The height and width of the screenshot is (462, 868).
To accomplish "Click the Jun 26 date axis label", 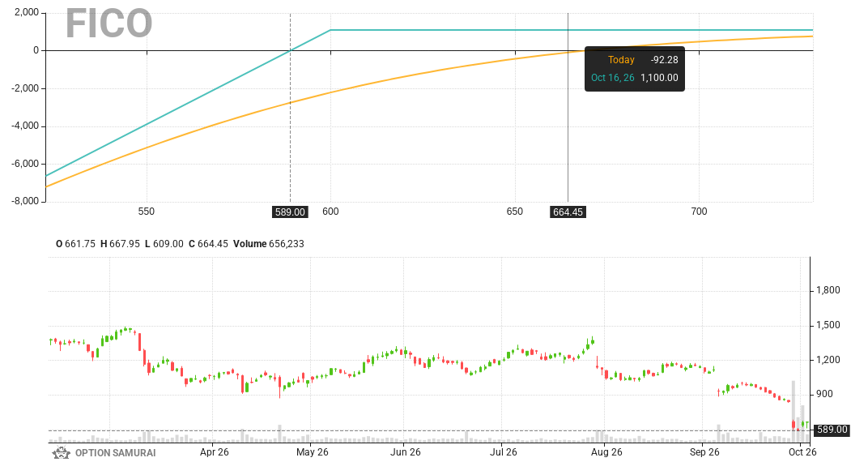I will pos(405,452).
